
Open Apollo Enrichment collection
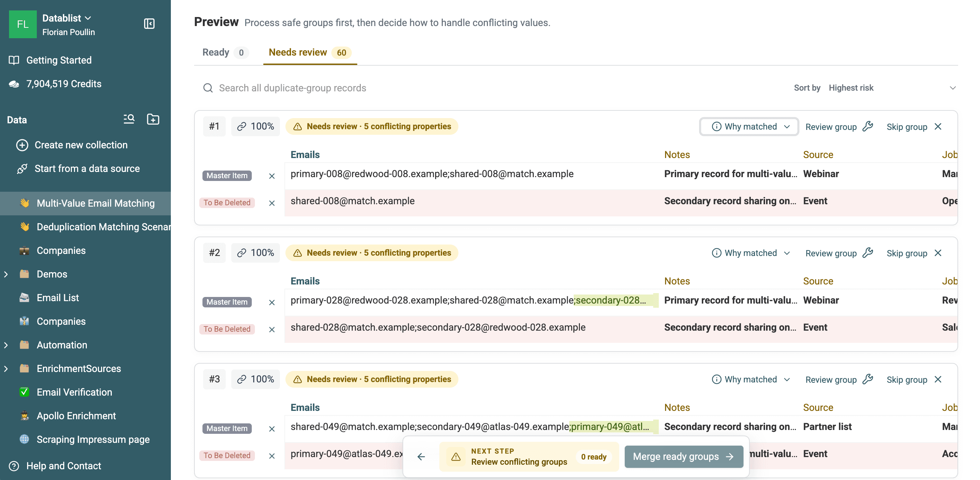(85, 416)
